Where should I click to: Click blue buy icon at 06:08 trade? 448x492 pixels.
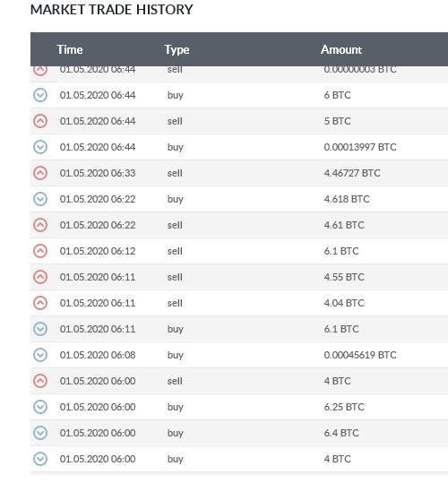[x=40, y=355]
